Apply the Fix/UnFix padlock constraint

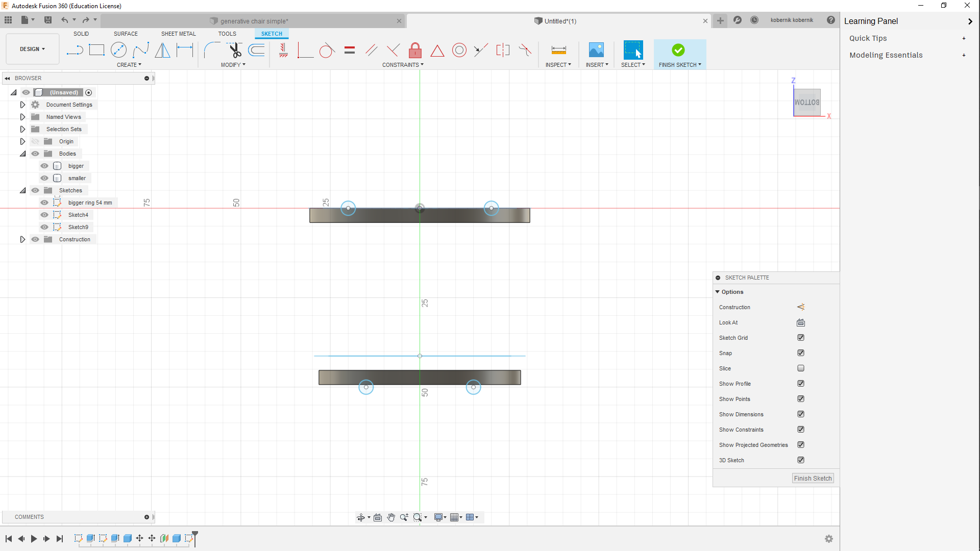[x=415, y=49]
